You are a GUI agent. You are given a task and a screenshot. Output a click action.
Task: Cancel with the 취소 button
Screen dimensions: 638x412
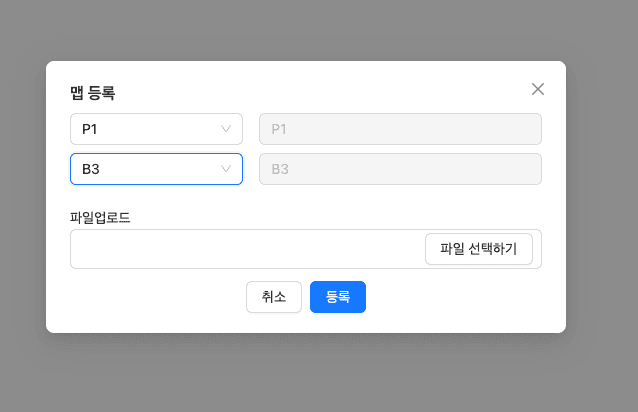(274, 297)
